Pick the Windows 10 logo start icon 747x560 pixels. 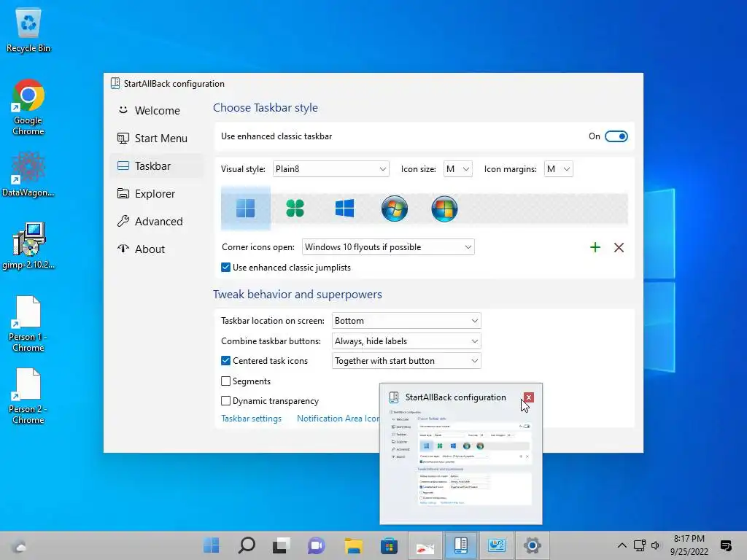(344, 208)
